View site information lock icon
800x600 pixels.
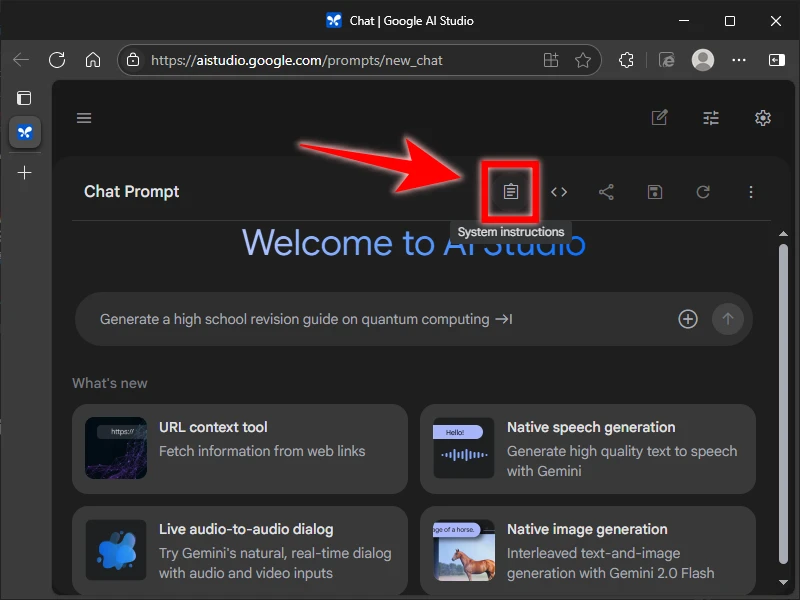pos(133,60)
